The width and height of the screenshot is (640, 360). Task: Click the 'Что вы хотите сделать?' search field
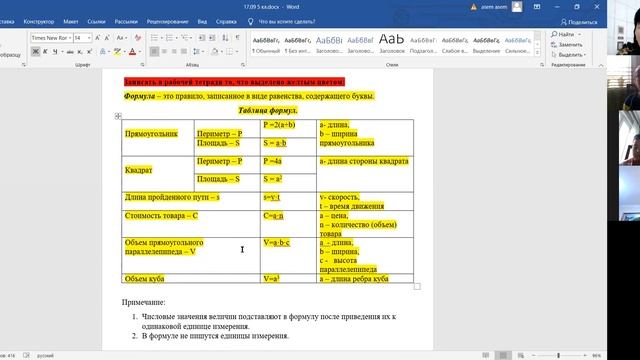[287, 22]
